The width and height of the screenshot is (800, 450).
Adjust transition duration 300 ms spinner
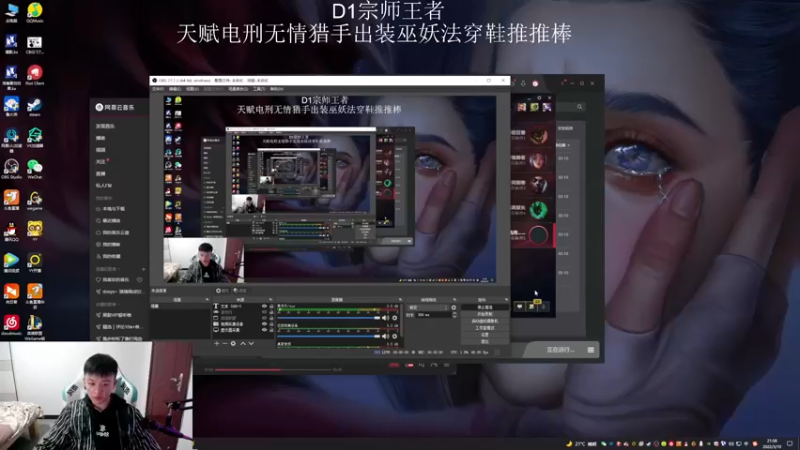point(455,315)
